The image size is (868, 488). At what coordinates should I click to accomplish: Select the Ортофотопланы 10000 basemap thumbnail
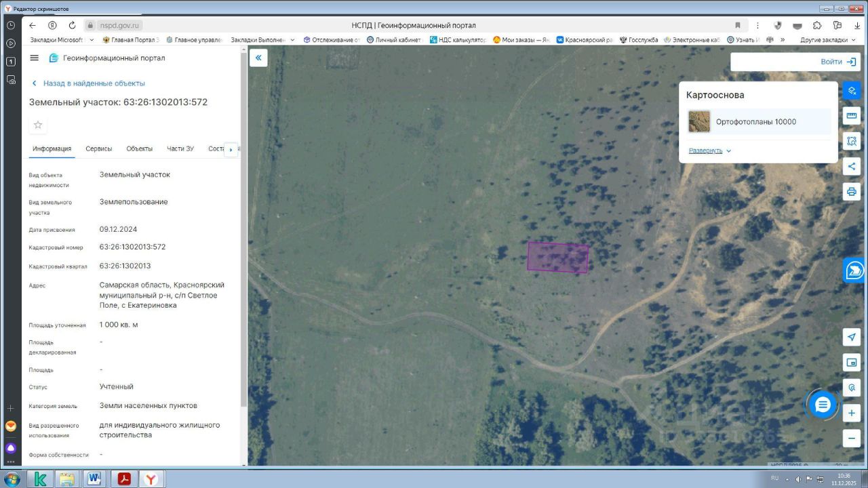[x=699, y=122]
